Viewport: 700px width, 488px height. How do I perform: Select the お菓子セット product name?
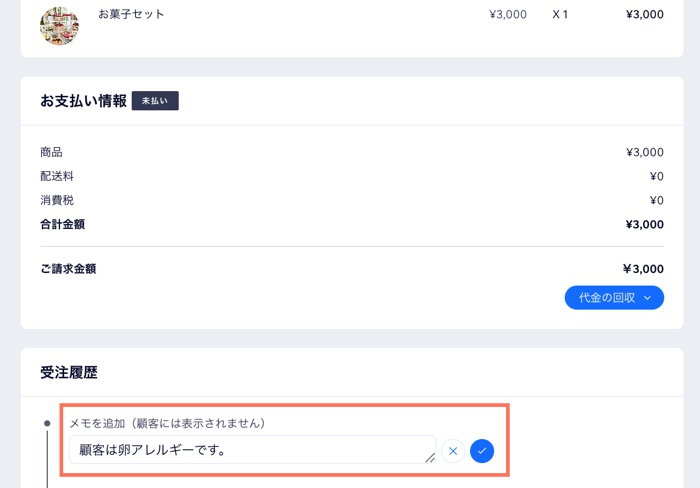click(131, 15)
